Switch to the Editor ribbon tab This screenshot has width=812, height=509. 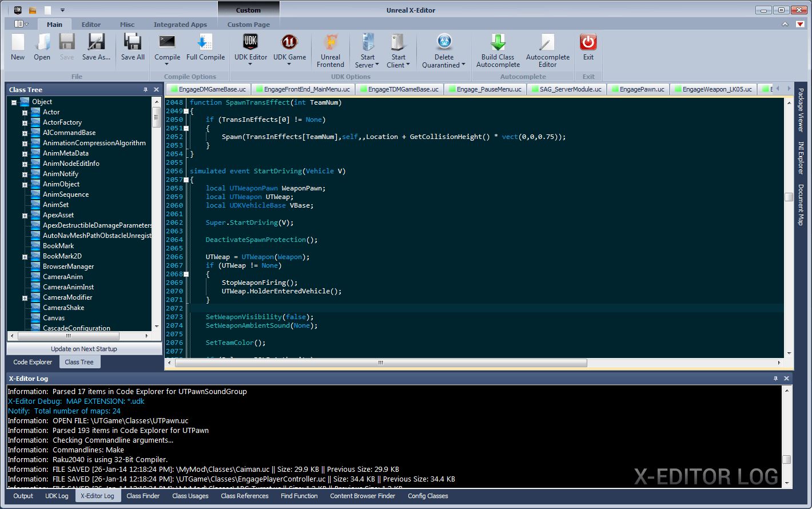tap(91, 24)
